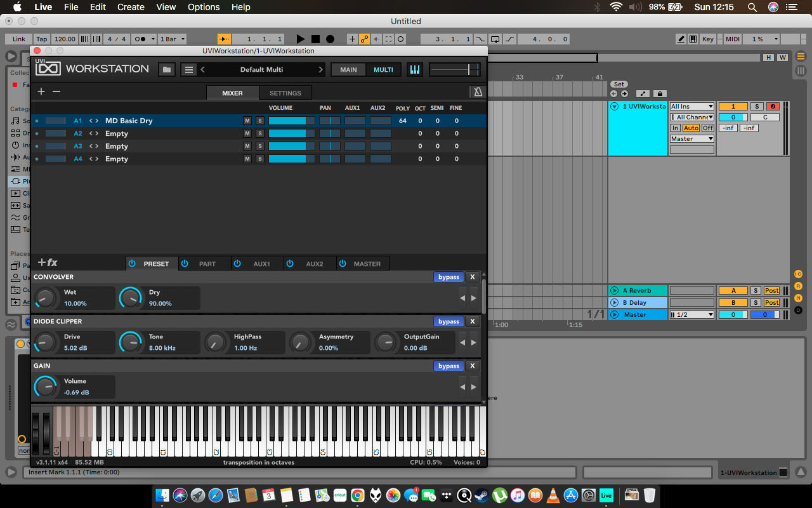Open the All Channels dropdown on track 1
Screen dimensions: 812x508
coord(692,117)
